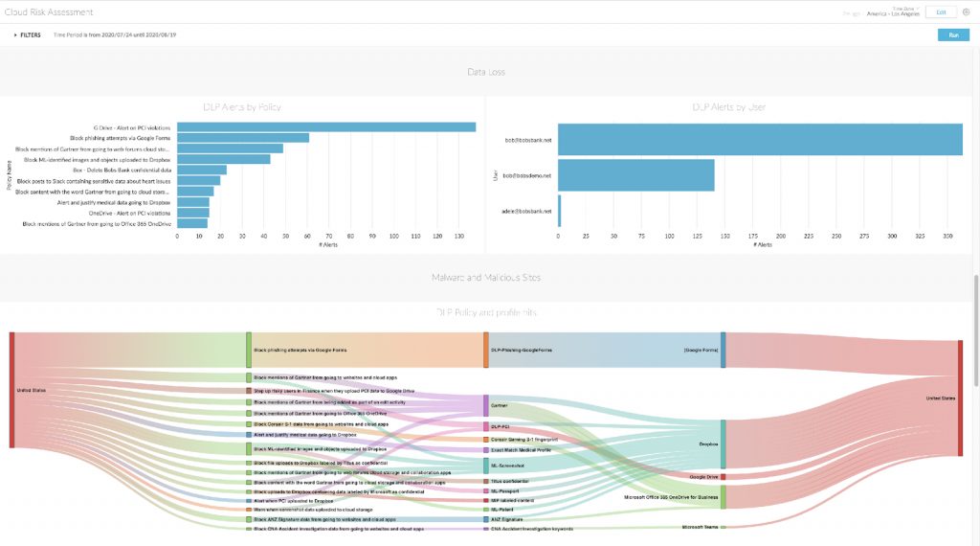980x546 pixels.
Task: Click the 'Warn when screenshot data uploaded to cloud storage' node
Action: pyautogui.click(x=249, y=510)
